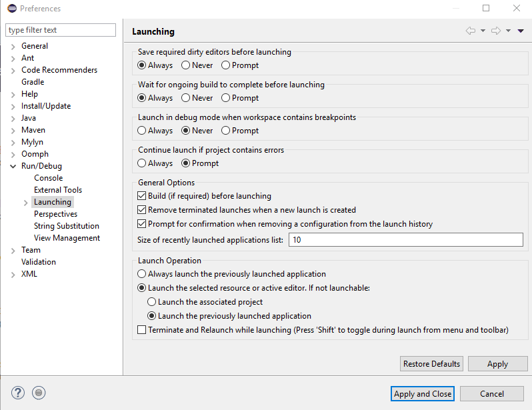
Task: Click the back navigation arrow icon
Action: click(x=471, y=31)
